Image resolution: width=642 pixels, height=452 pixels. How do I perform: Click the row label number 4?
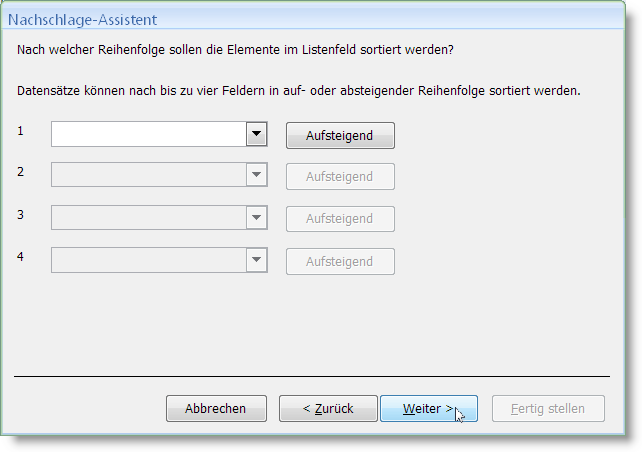click(x=20, y=257)
